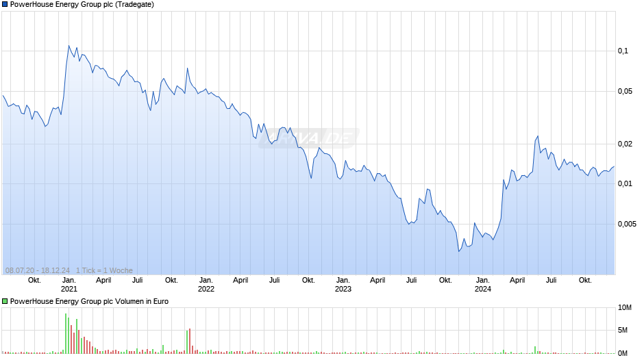Click the tallest green volume bar near Jan. 2021

pos(66,333)
